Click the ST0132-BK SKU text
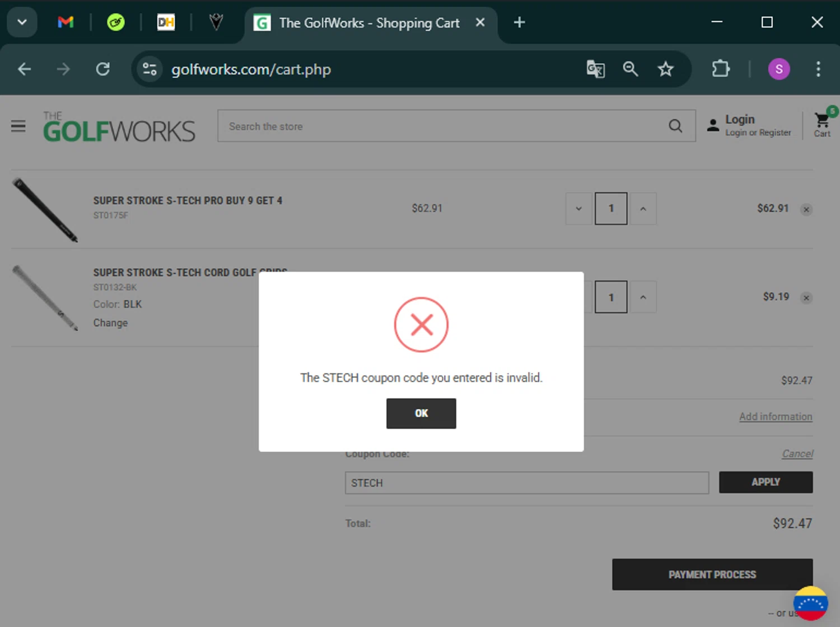The width and height of the screenshot is (840, 627). tap(115, 287)
